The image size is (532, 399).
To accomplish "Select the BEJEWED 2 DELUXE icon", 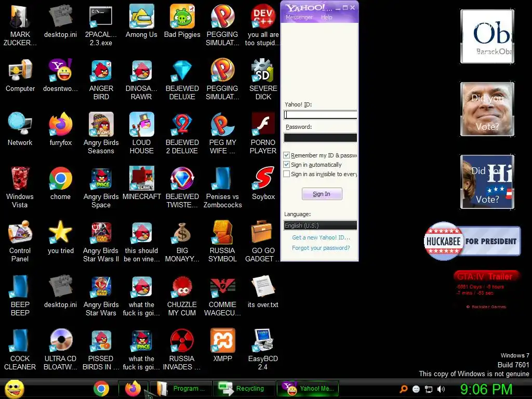I will pyautogui.click(x=182, y=134).
